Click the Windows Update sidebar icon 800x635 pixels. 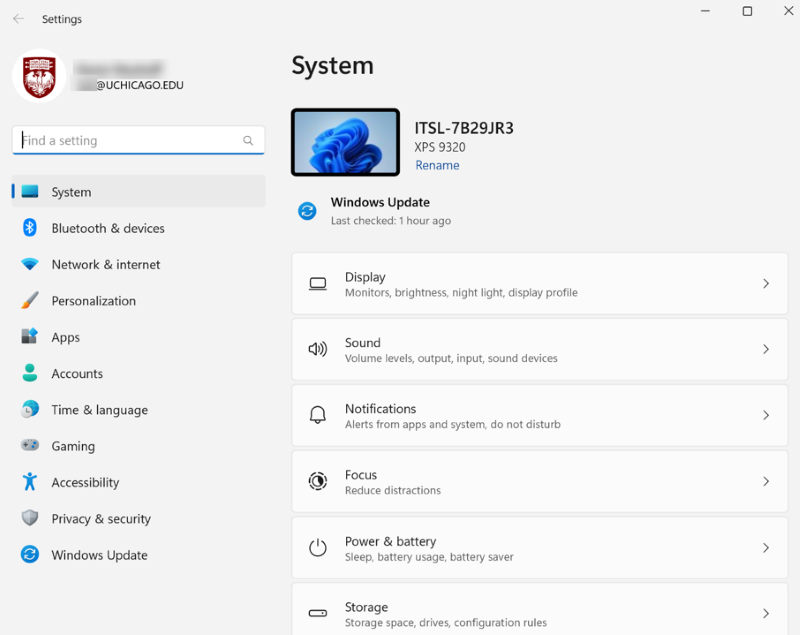(x=31, y=555)
